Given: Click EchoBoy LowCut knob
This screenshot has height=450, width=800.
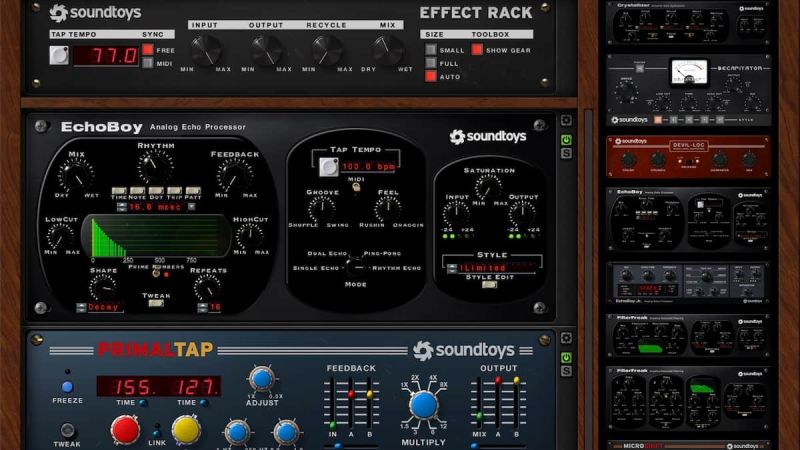Looking at the screenshot, I should coord(61,236).
